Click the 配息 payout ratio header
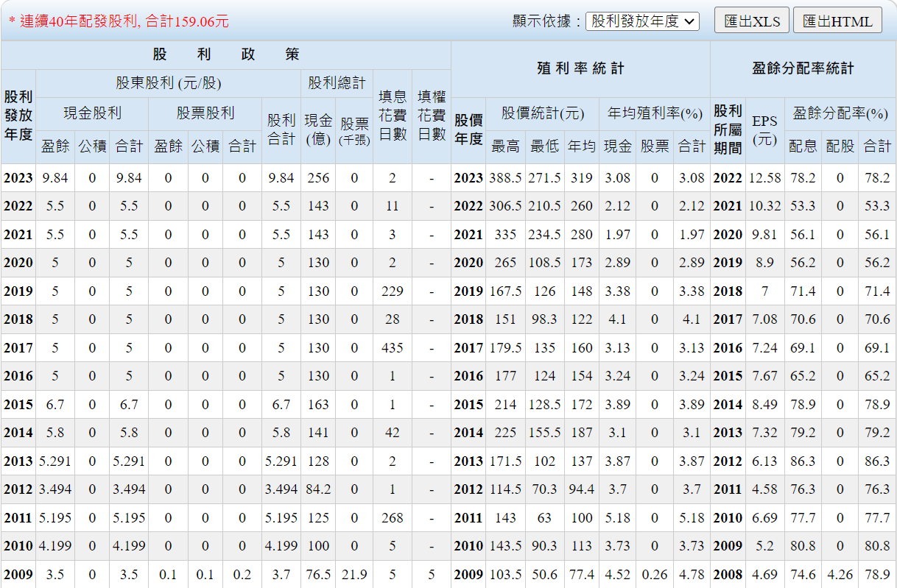The width and height of the screenshot is (897, 588). [x=803, y=146]
